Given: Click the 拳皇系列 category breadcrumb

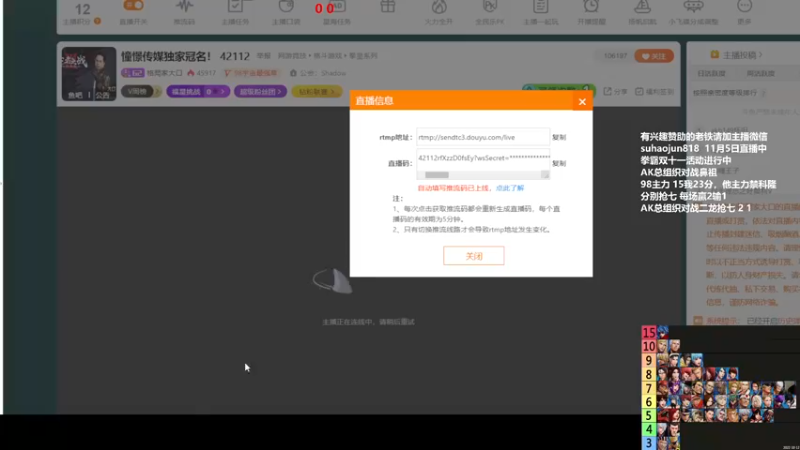Looking at the screenshot, I should coord(363,56).
